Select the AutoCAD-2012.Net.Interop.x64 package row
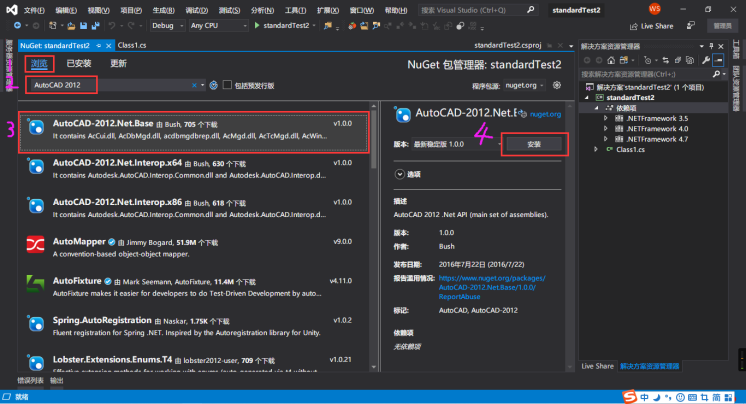The height and width of the screenshot is (404, 746). click(194, 169)
